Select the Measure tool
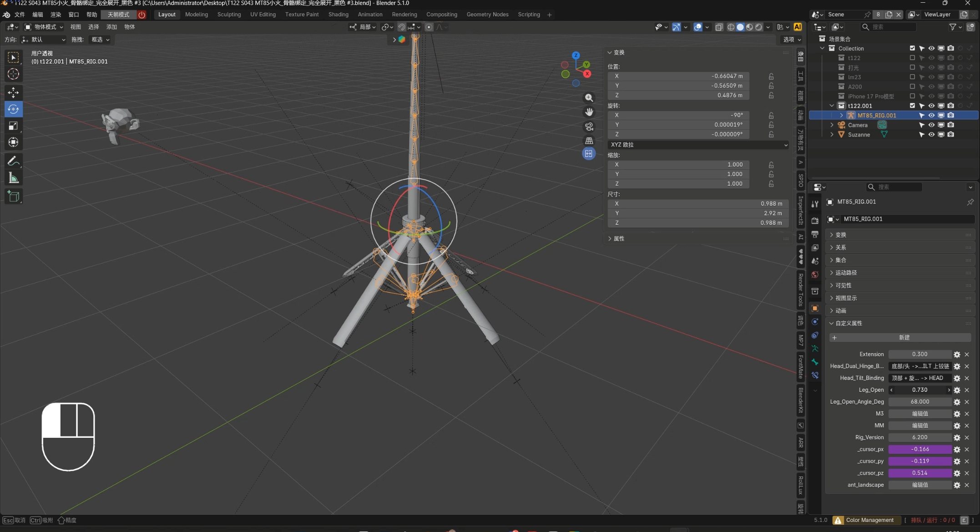 coord(13,178)
